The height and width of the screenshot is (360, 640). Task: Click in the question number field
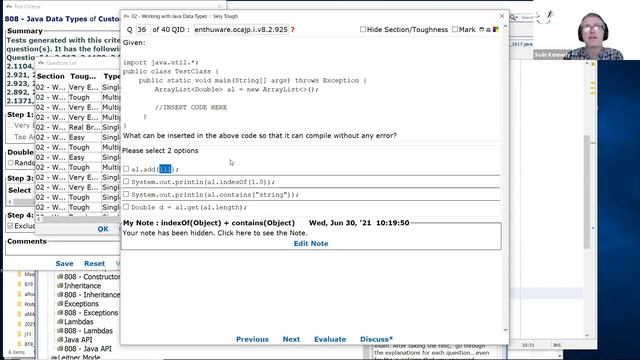click(143, 29)
